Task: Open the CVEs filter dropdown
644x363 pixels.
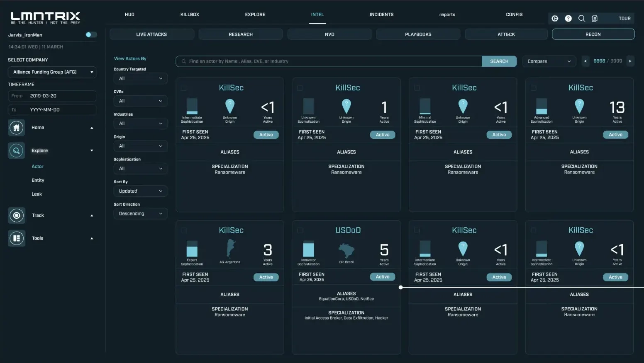Action: point(141,101)
